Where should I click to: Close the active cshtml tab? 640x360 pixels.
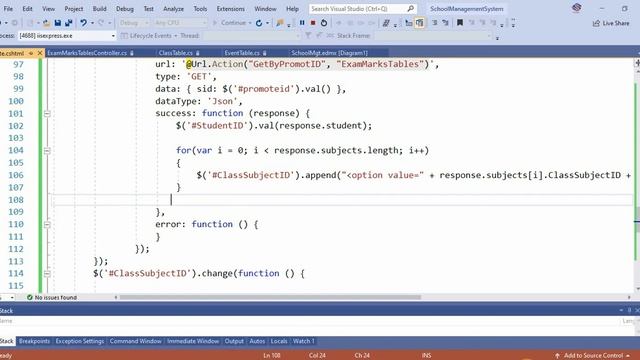pyautogui.click(x=40, y=53)
